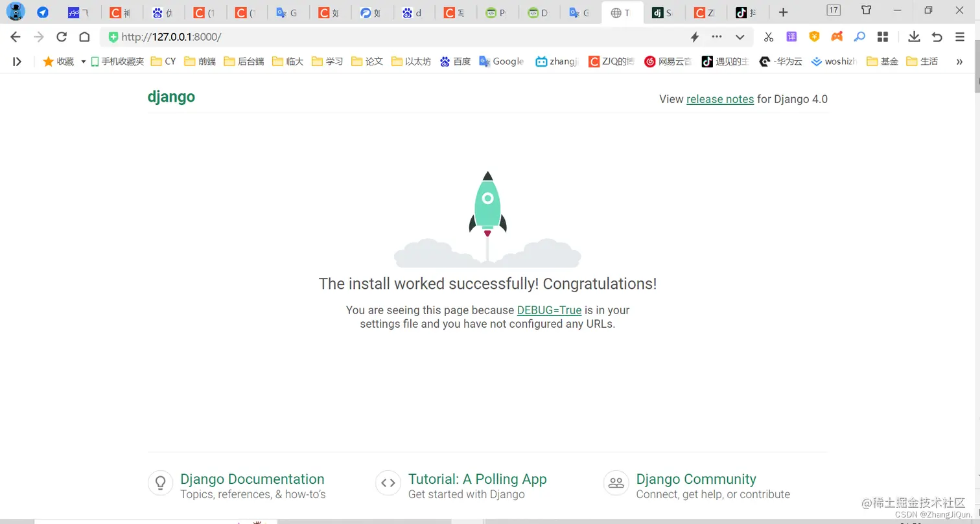Open the 华为云 bookmark

pyautogui.click(x=781, y=62)
